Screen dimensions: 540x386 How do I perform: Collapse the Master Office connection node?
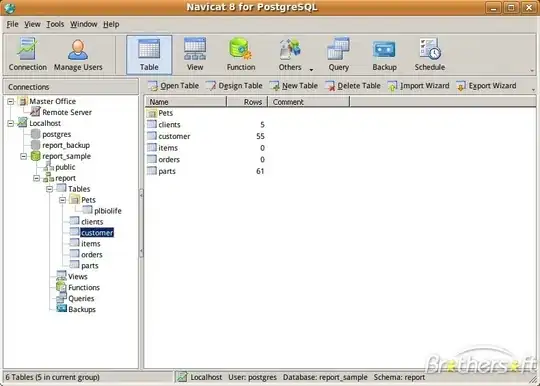pos(11,101)
